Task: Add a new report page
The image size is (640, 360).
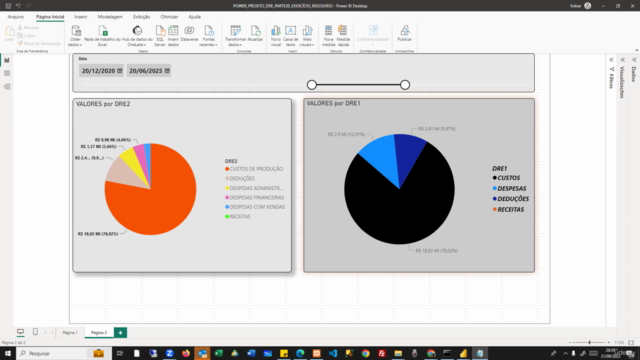Action: (x=120, y=333)
